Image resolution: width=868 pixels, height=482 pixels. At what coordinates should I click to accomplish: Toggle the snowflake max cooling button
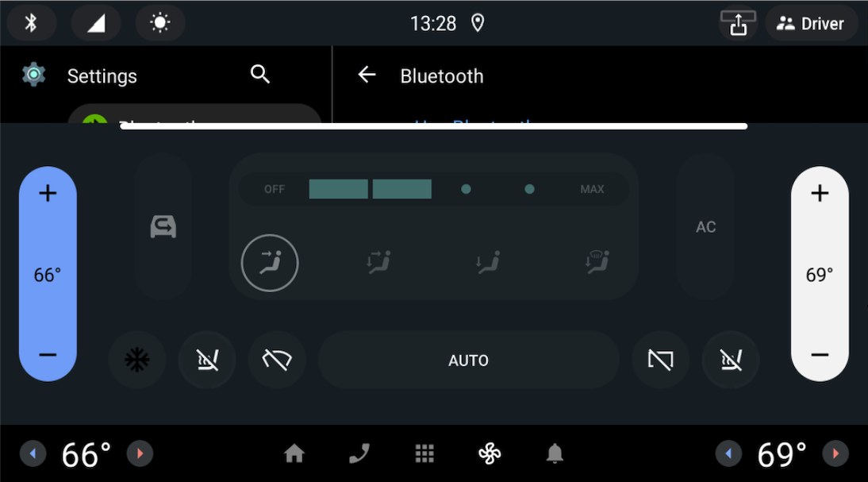136,361
